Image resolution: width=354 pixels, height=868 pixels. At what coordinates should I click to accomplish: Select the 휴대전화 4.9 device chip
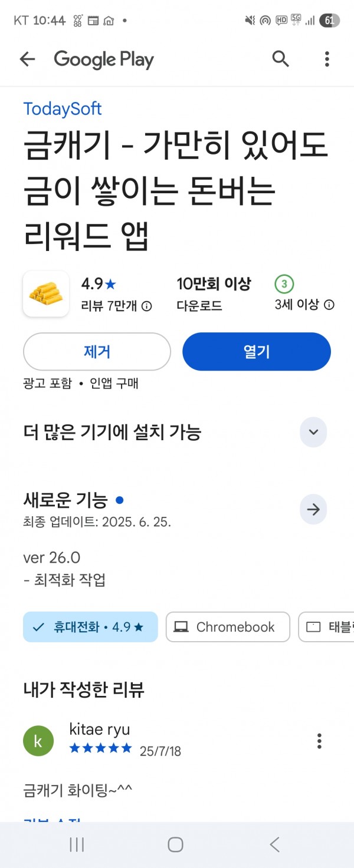(90, 627)
